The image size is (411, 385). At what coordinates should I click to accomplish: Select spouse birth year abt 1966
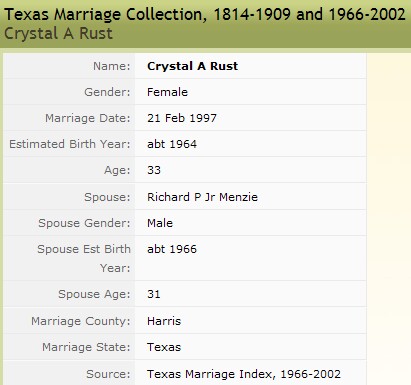tap(172, 249)
